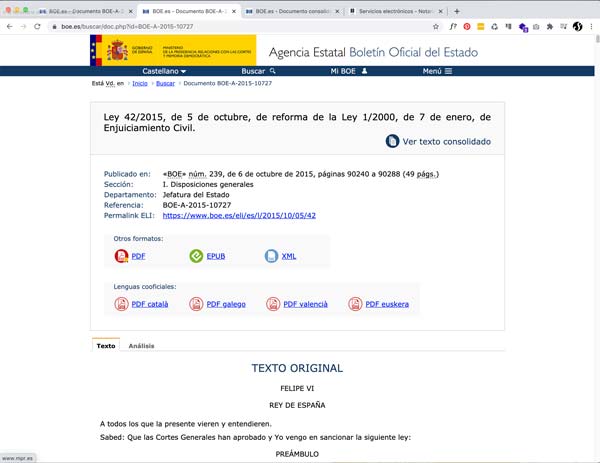600x463 pixels.
Task: Click the PDF català icon
Action: click(x=122, y=304)
